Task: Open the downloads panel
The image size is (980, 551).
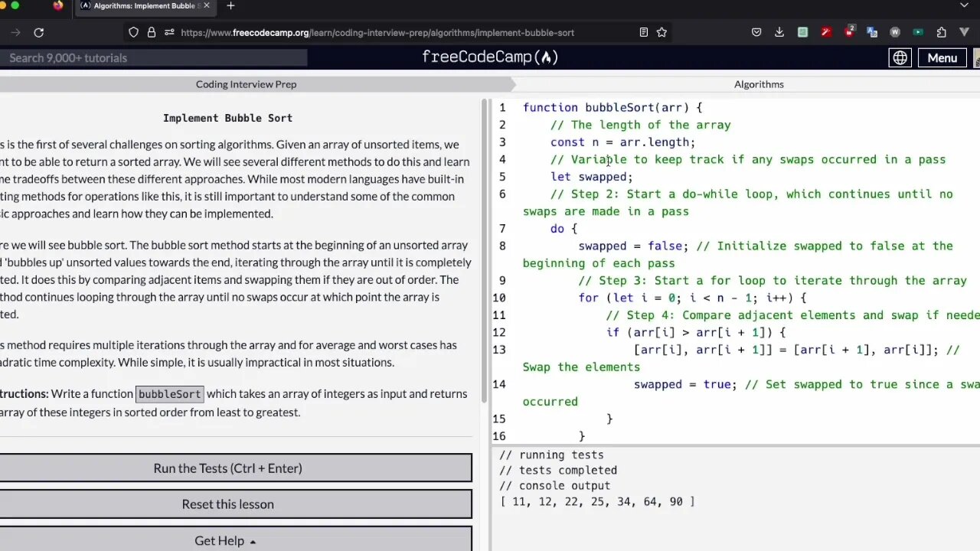Action: click(x=779, y=32)
